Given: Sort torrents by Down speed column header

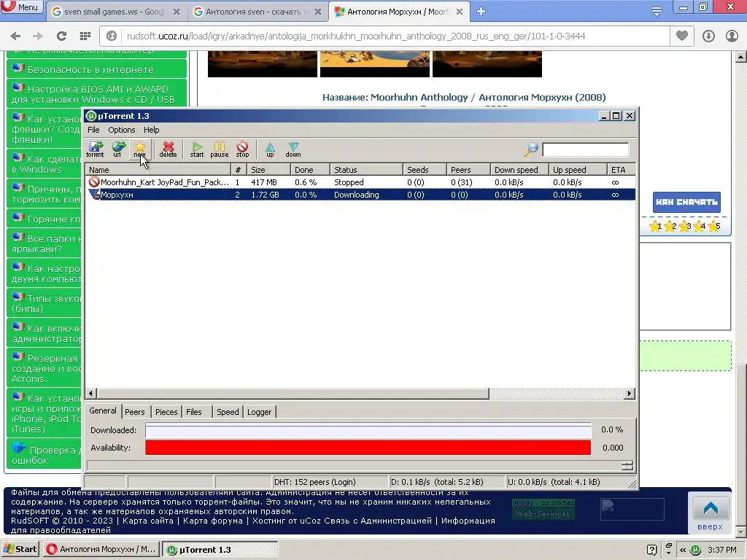Looking at the screenshot, I should click(x=519, y=169).
